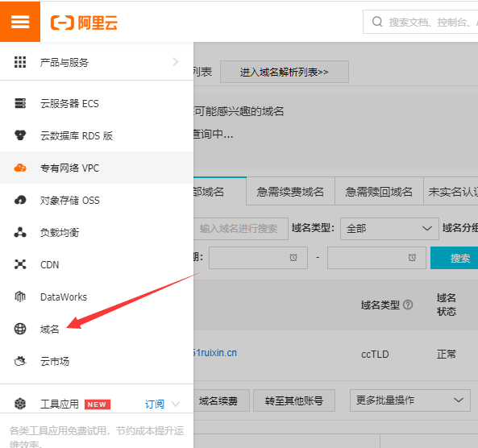Click the search magnifier icon in top bar
Screen dimensions: 478x448
tap(377, 22)
